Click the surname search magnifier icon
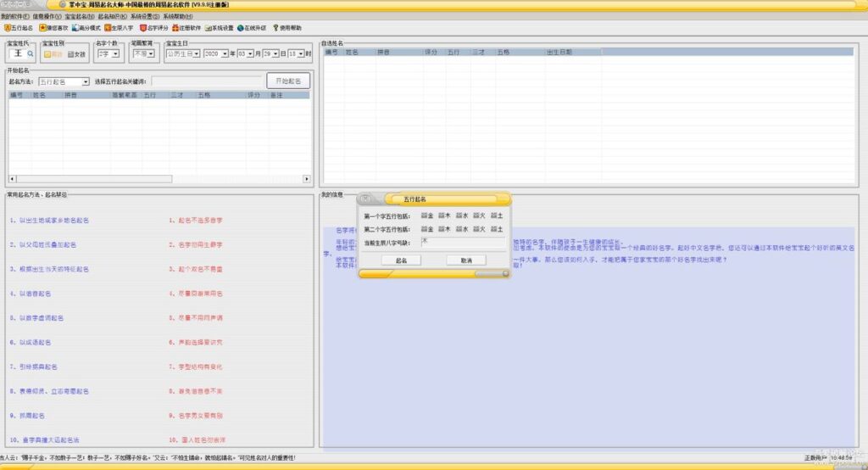Viewport: 868px width, 470px height. (x=31, y=53)
